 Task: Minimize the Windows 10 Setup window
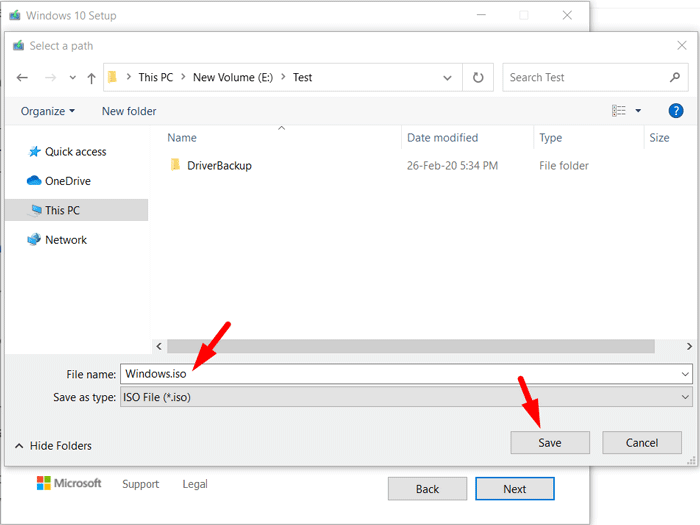(481, 15)
